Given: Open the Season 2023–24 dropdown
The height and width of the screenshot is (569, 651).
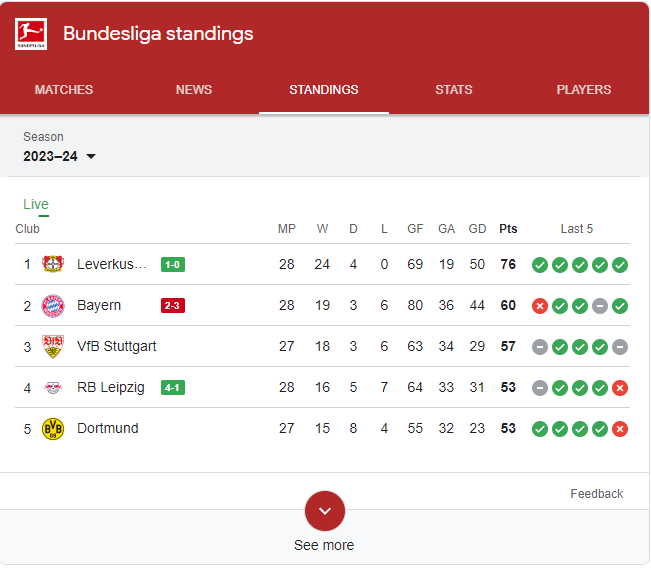Looking at the screenshot, I should click(x=59, y=156).
